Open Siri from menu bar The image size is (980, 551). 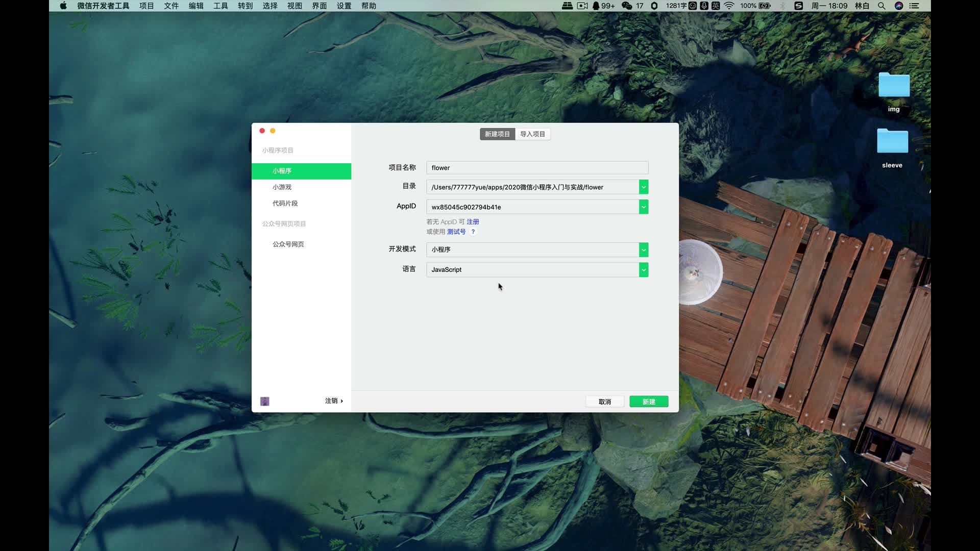899,6
